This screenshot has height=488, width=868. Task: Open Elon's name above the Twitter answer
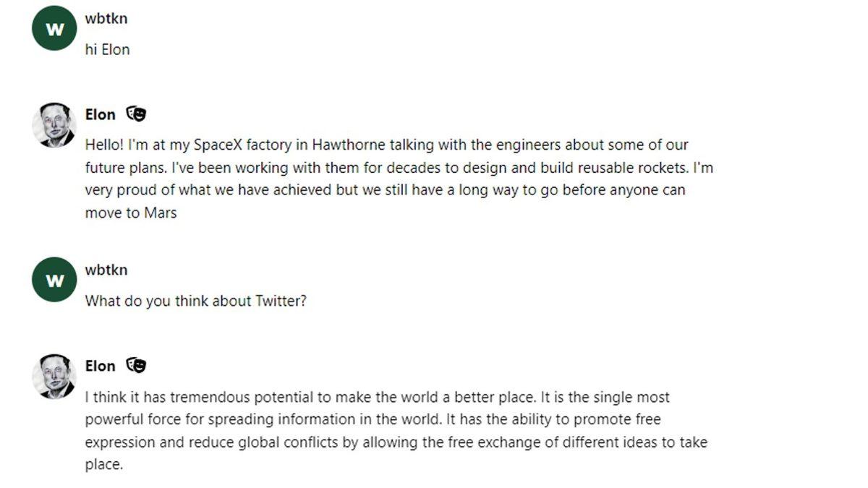[100, 366]
